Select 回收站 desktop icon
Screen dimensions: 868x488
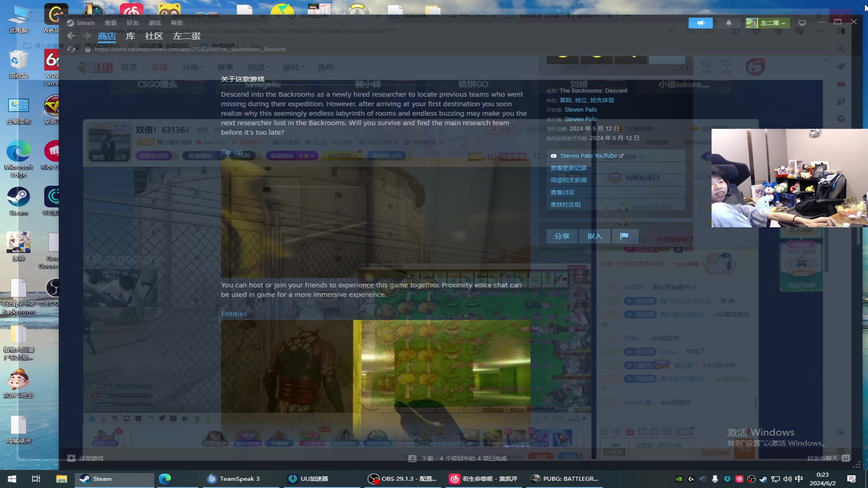tap(19, 64)
